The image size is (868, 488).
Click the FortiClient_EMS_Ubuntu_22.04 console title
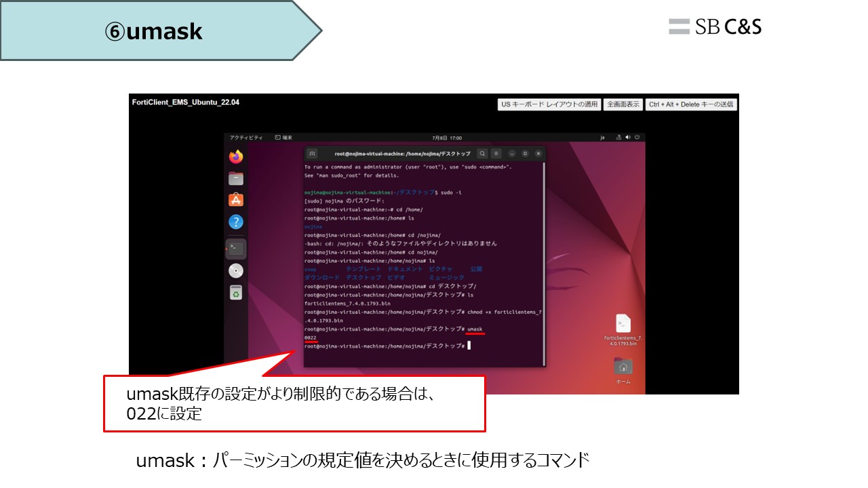point(186,102)
